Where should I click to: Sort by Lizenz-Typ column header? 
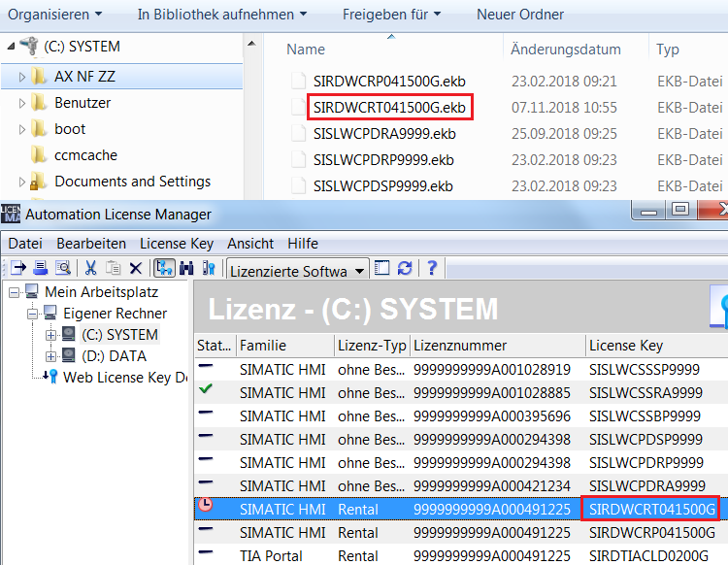pyautogui.click(x=372, y=346)
